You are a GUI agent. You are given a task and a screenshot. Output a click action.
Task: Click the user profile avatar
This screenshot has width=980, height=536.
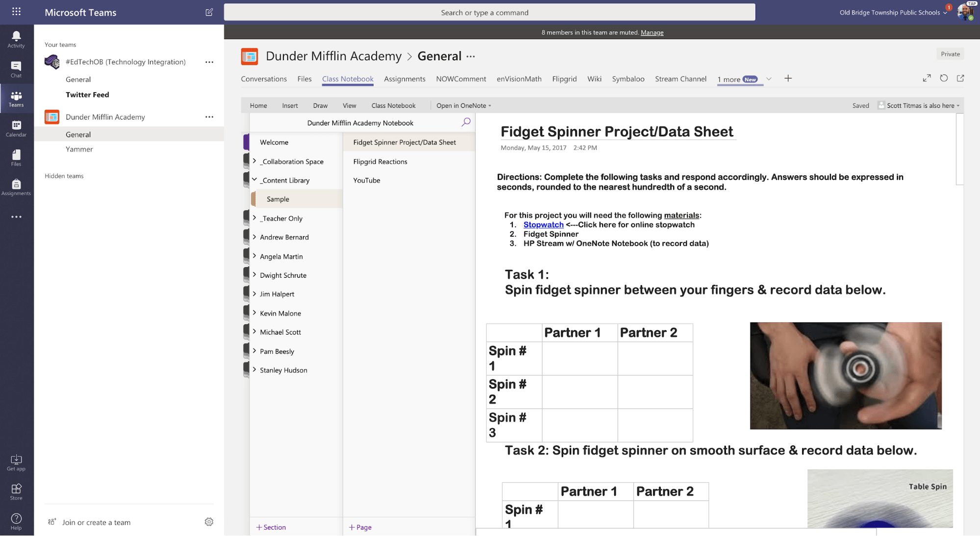(965, 12)
